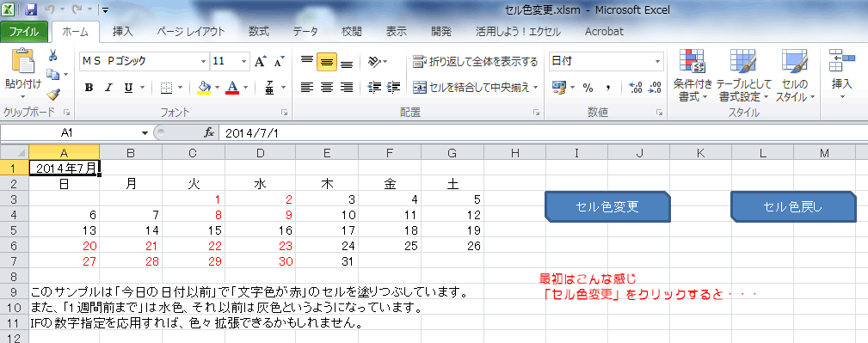This screenshot has width=868, height=343.
Task: Center text horizontally
Action: pos(327,87)
